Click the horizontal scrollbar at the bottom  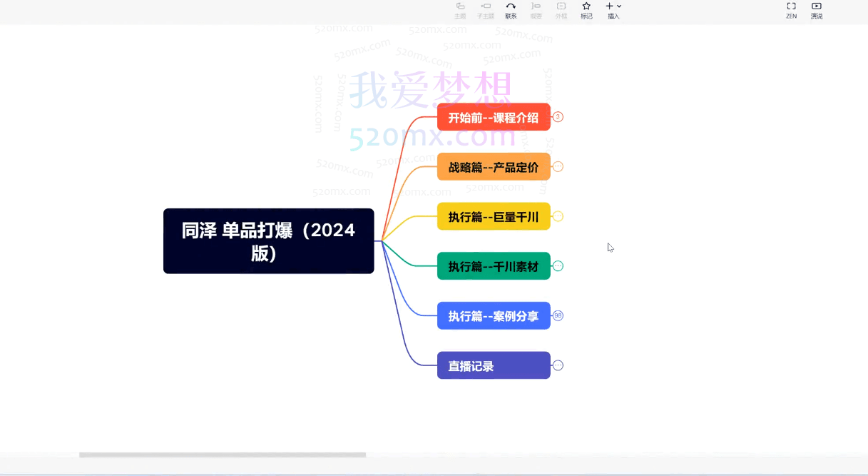tap(223, 455)
